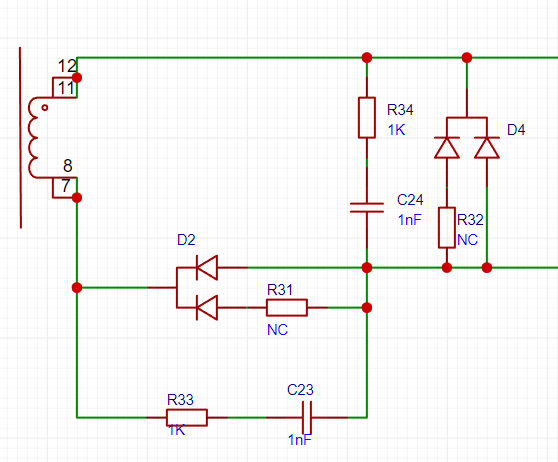The height and width of the screenshot is (462, 558).
Task: Click the R34 1K value label
Action: click(396, 130)
